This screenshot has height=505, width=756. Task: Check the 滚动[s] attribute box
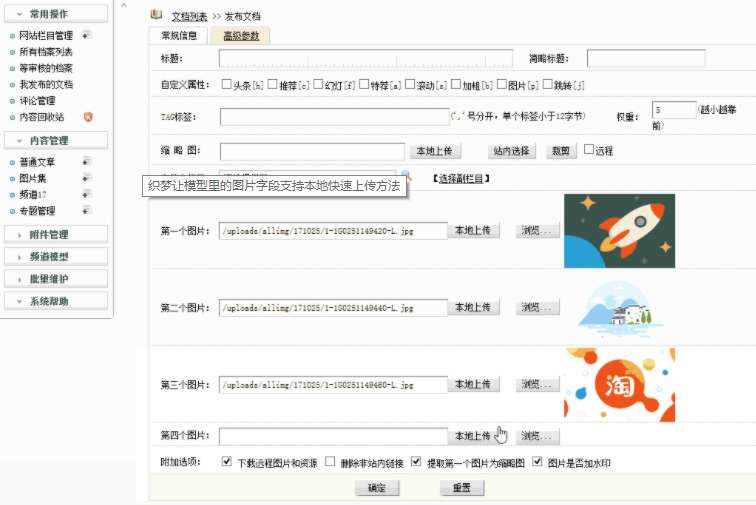[x=410, y=84]
